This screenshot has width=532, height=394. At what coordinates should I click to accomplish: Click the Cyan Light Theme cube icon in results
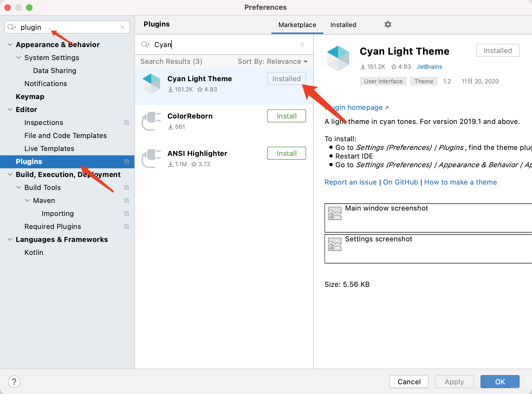tap(151, 84)
